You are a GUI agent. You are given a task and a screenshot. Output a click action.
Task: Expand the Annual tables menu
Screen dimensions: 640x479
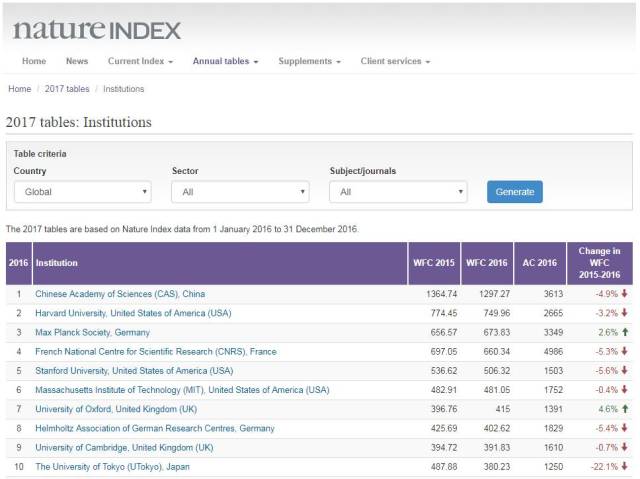[x=225, y=61]
